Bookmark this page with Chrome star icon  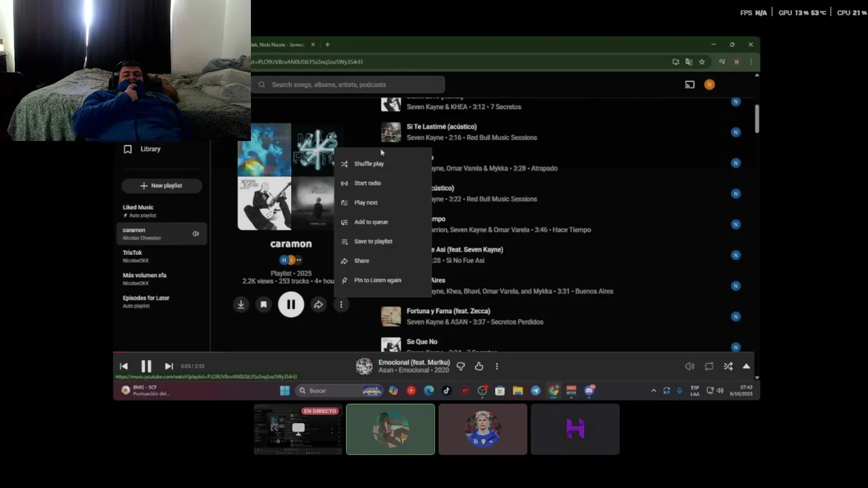pos(702,62)
